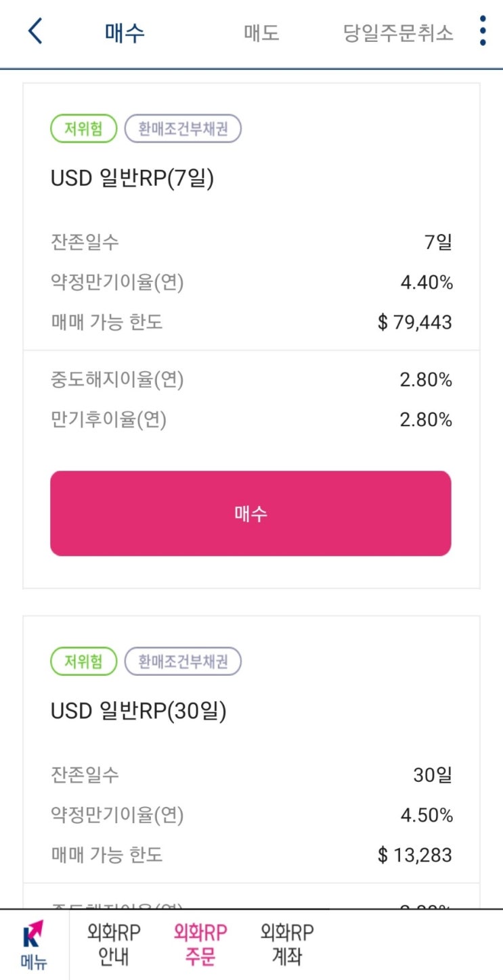Tap the back arrow icon
503x980 pixels.
pyautogui.click(x=35, y=32)
